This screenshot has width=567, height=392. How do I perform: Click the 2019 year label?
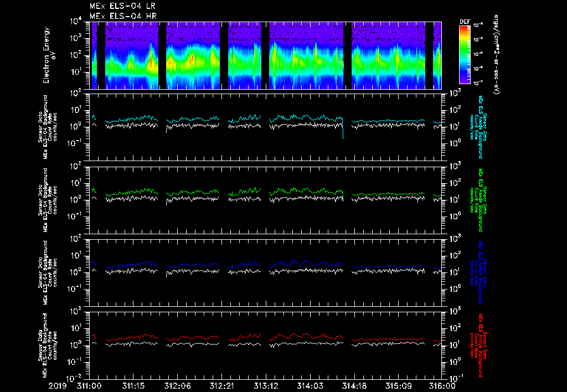(57, 385)
